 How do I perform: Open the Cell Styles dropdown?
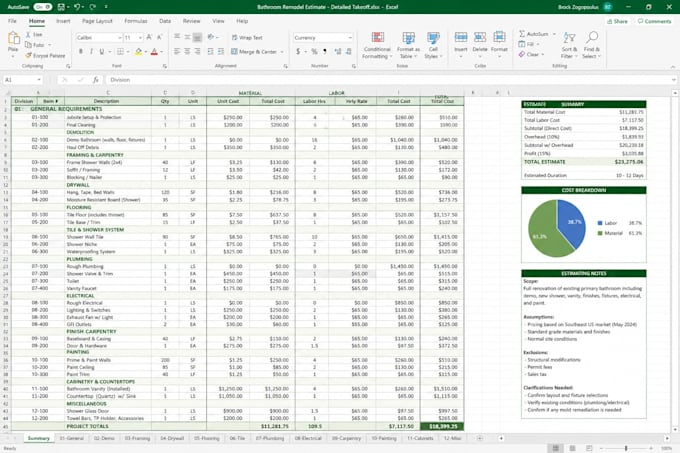433,45
